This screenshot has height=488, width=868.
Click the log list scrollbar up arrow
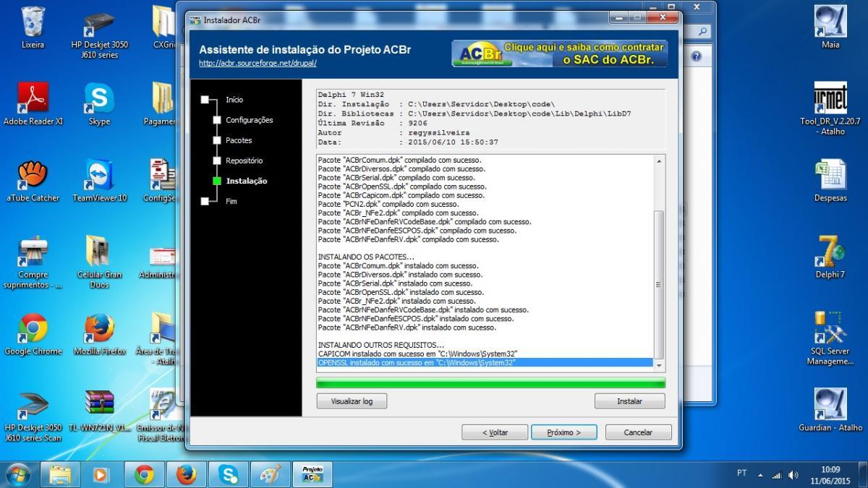click(658, 161)
